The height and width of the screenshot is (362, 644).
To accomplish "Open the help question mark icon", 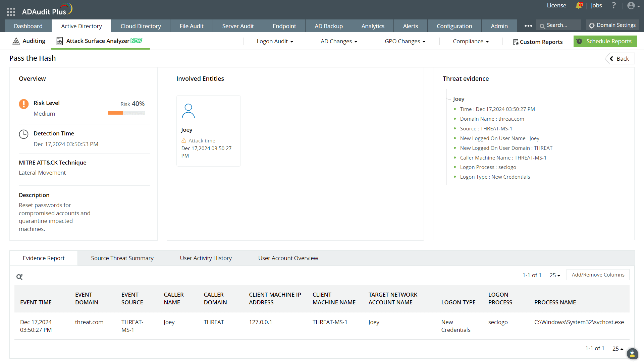I will tap(613, 5).
